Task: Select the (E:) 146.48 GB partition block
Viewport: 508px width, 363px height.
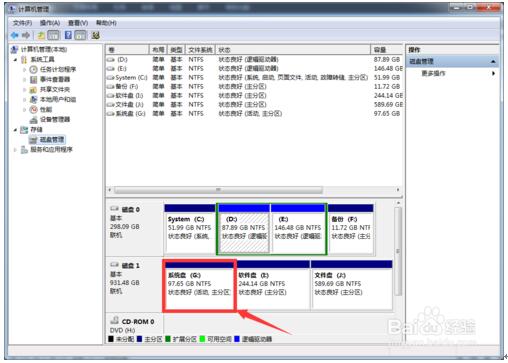Action: coord(298,229)
